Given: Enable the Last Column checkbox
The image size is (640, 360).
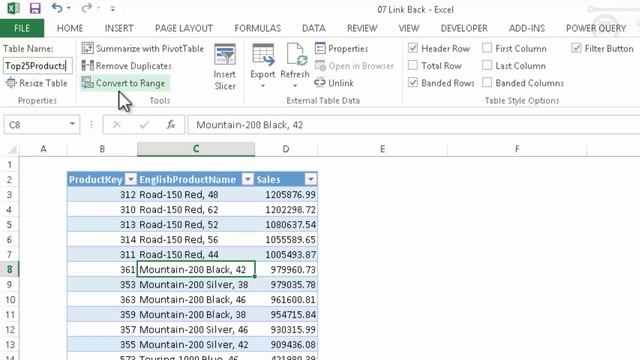Looking at the screenshot, I should coord(487,65).
